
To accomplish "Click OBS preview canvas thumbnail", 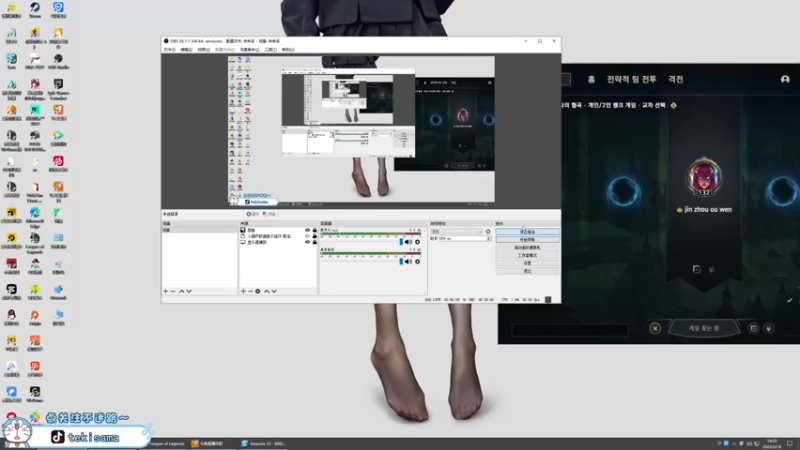I will [x=361, y=130].
